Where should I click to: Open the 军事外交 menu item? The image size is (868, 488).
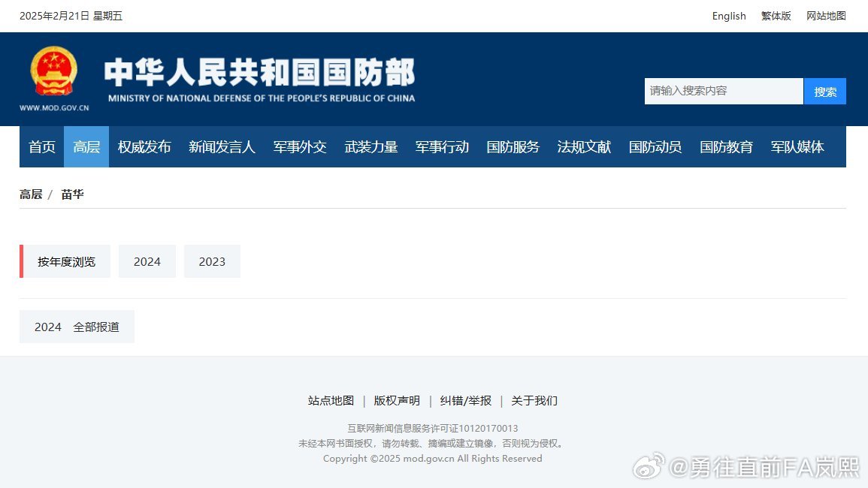(300, 147)
